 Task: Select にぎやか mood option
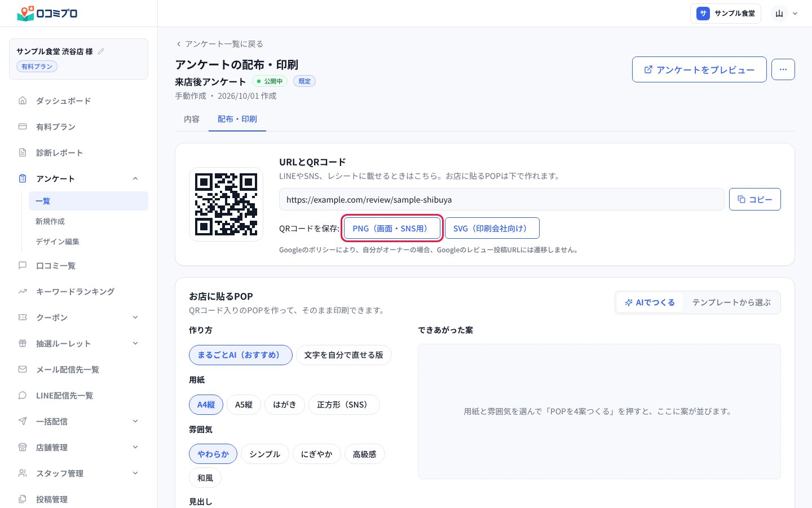[x=317, y=454]
